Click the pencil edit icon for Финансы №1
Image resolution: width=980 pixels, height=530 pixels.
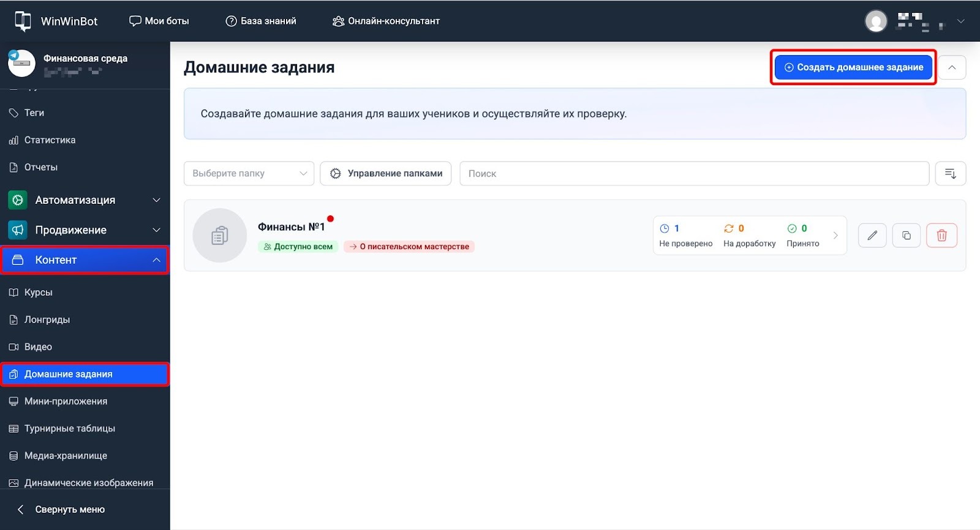coord(872,236)
